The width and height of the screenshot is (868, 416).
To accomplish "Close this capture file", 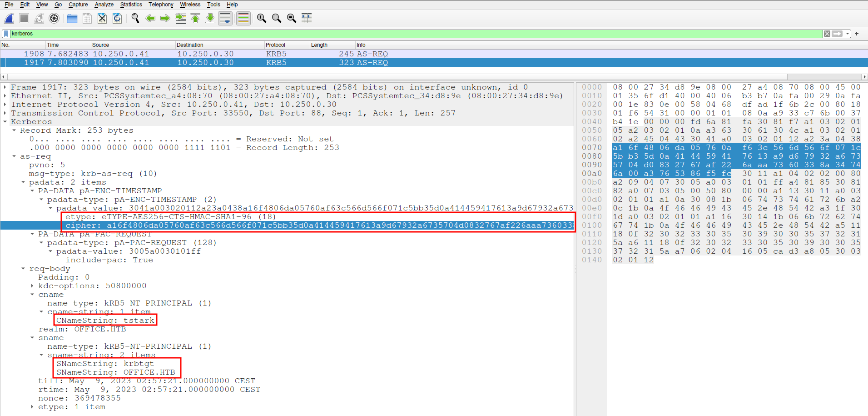I will (x=102, y=18).
